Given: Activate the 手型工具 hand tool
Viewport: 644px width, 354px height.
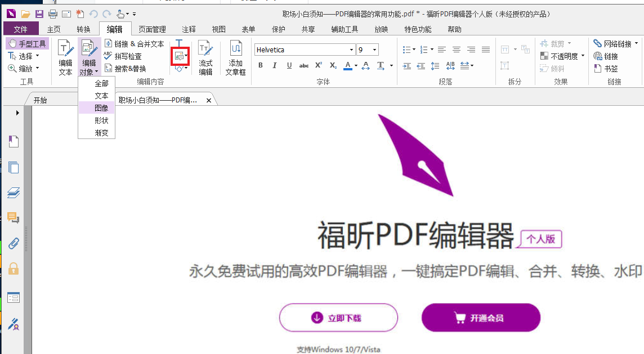Looking at the screenshot, I should point(28,43).
